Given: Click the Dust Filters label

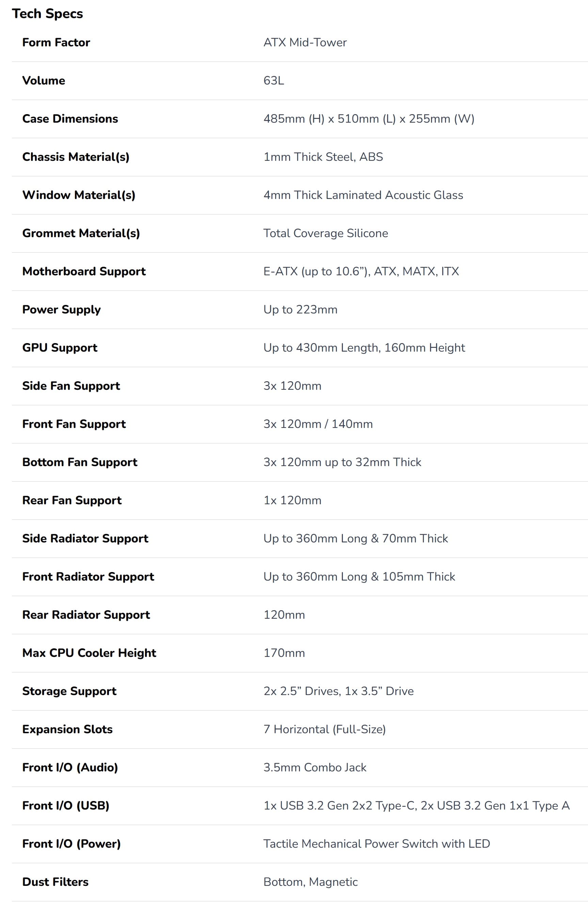Looking at the screenshot, I should point(55,882).
